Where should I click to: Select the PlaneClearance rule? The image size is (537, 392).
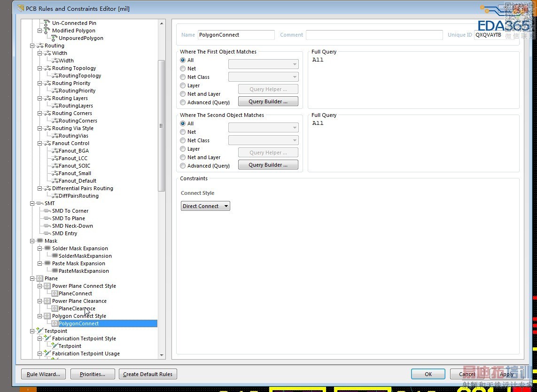(x=77, y=308)
